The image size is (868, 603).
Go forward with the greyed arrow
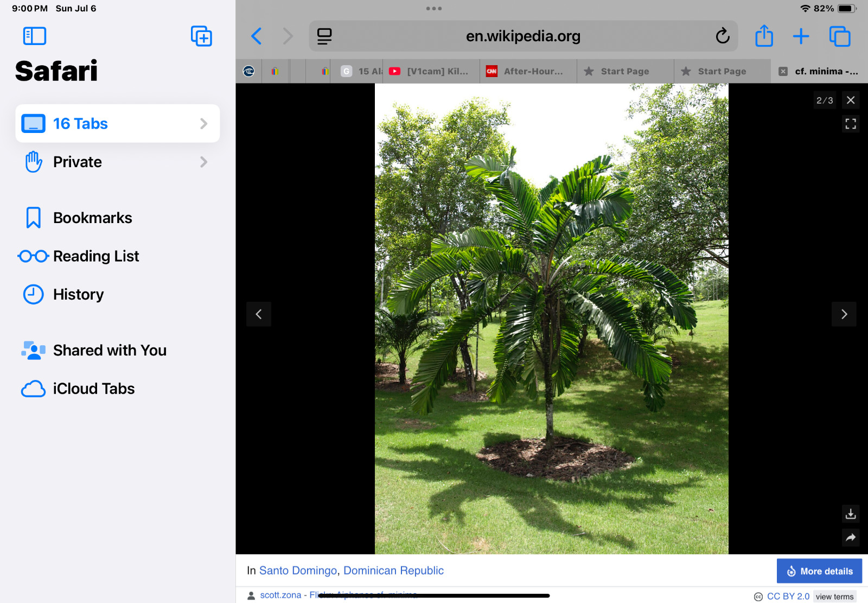(x=288, y=36)
